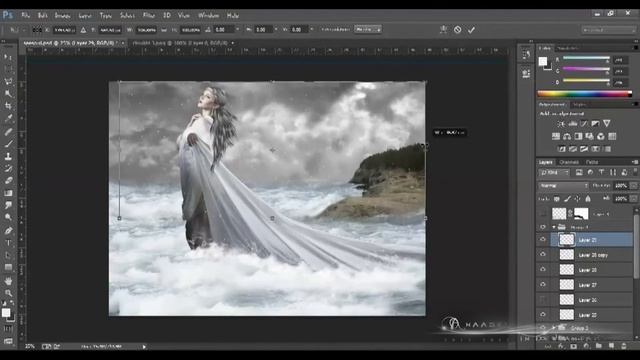Select the Brush tool
Image resolution: width=640 pixels, height=360 pixels.
(x=8, y=143)
